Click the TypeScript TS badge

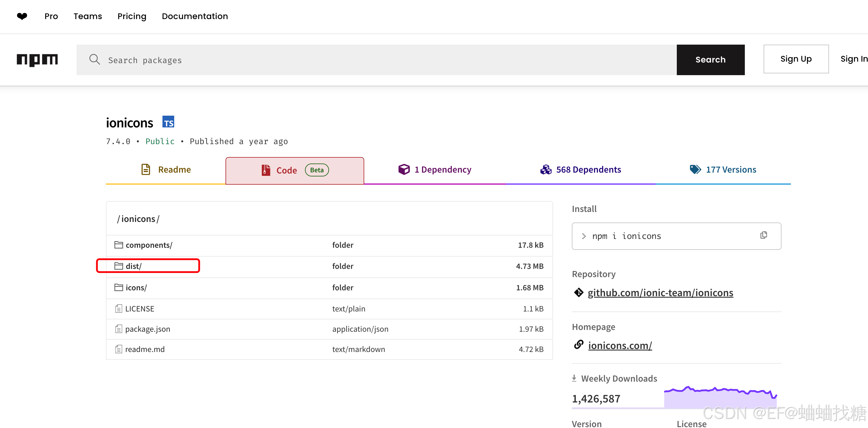tap(168, 122)
